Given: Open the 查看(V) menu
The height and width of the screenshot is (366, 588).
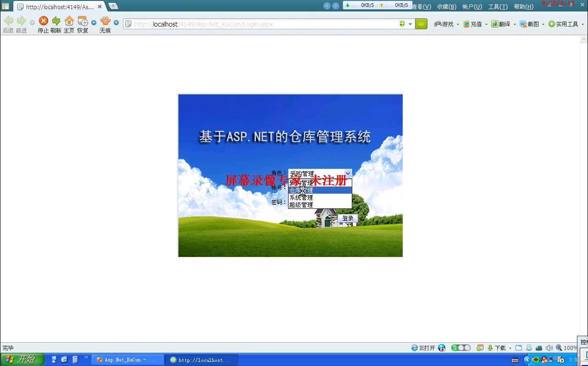Looking at the screenshot, I should 422,6.
